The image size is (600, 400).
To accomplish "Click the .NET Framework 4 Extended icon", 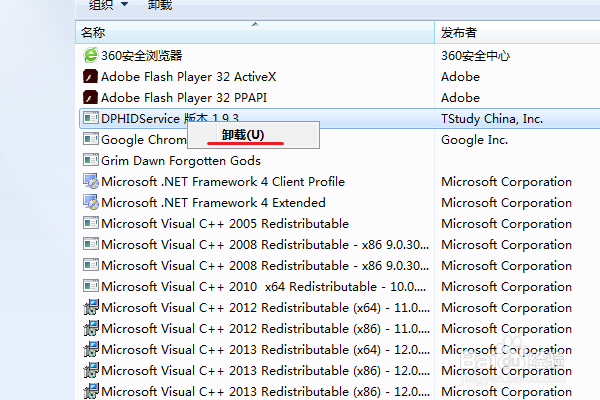I will click(91, 202).
